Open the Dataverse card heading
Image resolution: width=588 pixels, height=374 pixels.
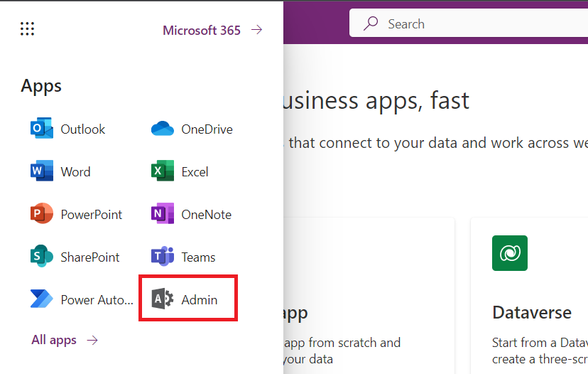click(x=532, y=312)
